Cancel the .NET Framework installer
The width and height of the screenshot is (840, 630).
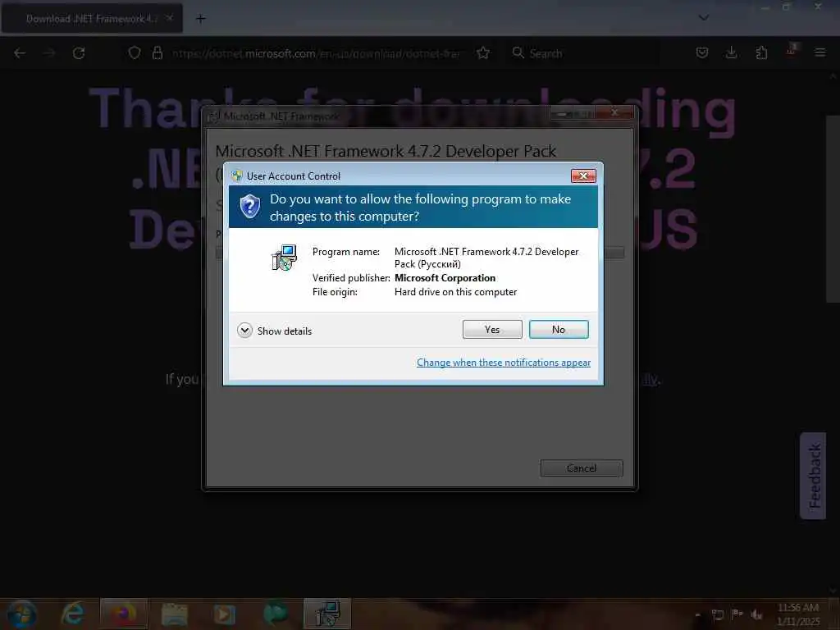pos(582,468)
